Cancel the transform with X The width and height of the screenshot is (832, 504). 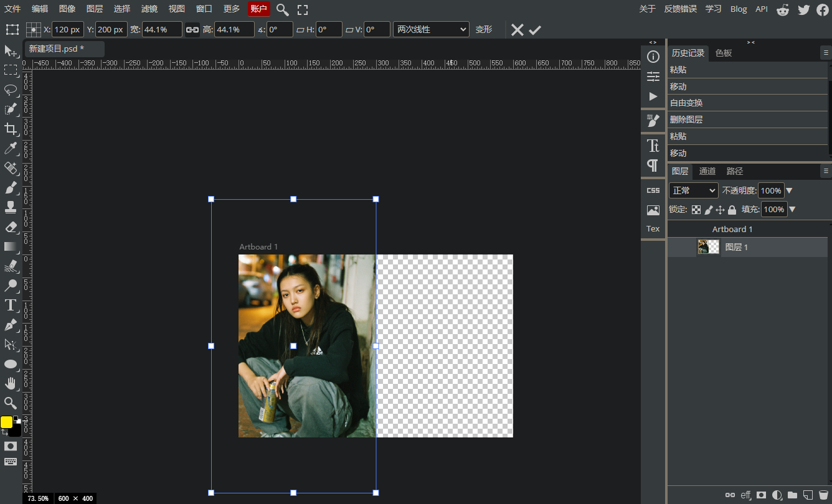(517, 30)
